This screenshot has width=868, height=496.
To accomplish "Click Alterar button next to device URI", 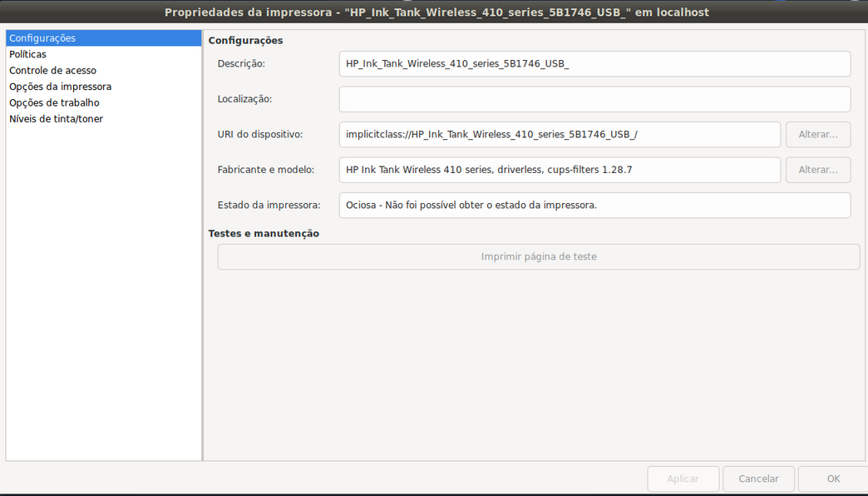I will pyautogui.click(x=817, y=135).
